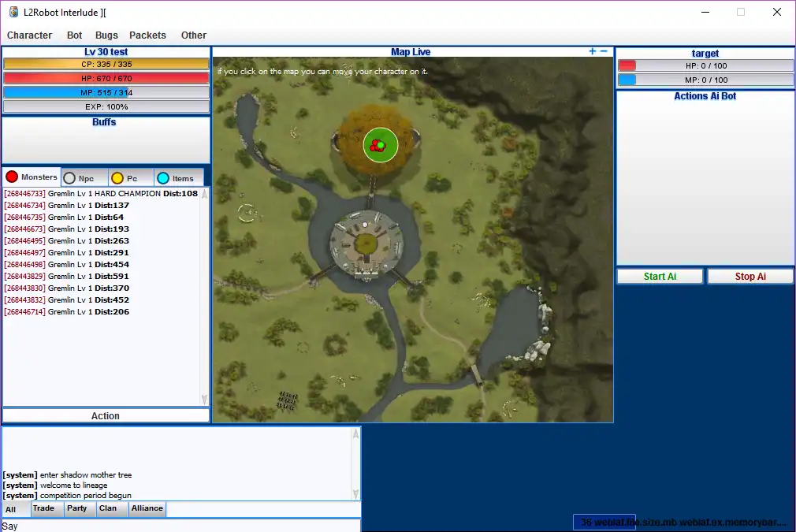Select Gremlin row with Dist:64
The width and height of the screenshot is (796, 532).
pyautogui.click(x=101, y=217)
